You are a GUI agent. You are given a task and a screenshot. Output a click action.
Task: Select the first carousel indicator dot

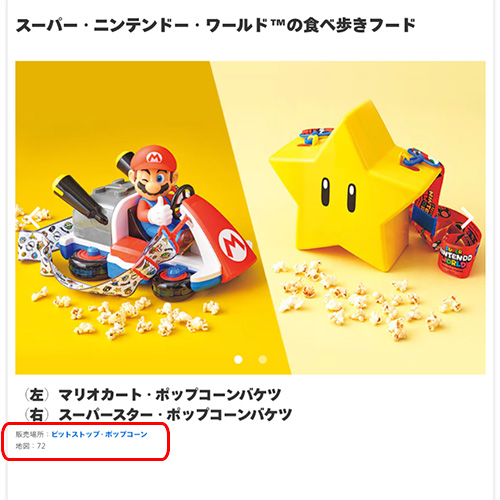coord(238,359)
